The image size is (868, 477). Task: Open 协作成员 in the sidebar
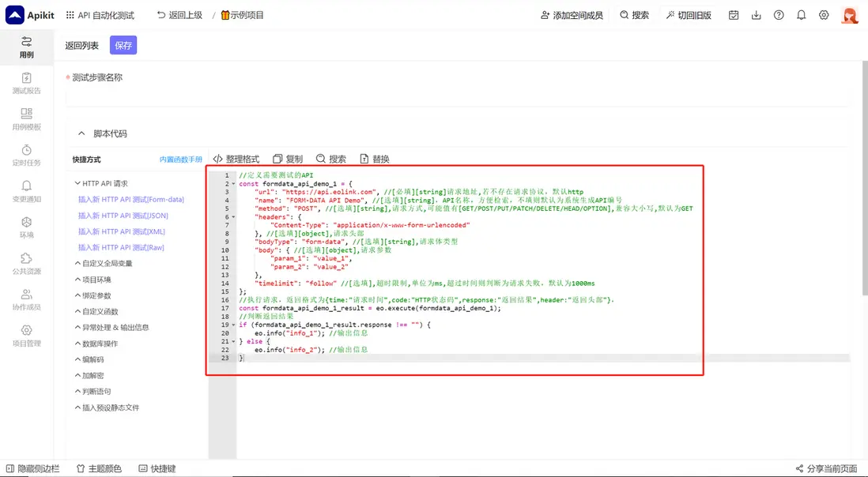(27, 300)
